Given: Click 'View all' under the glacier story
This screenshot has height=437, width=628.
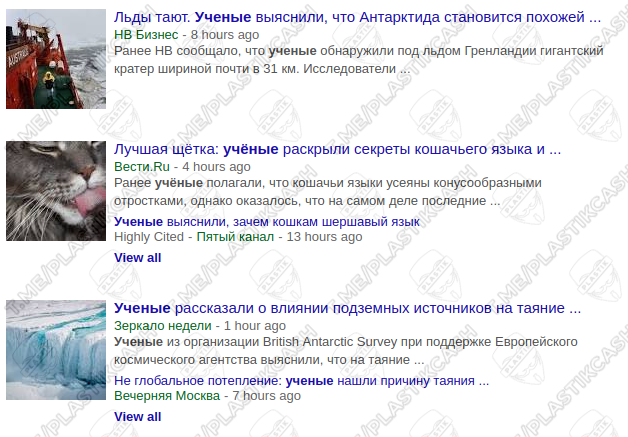Looking at the screenshot, I should [137, 417].
